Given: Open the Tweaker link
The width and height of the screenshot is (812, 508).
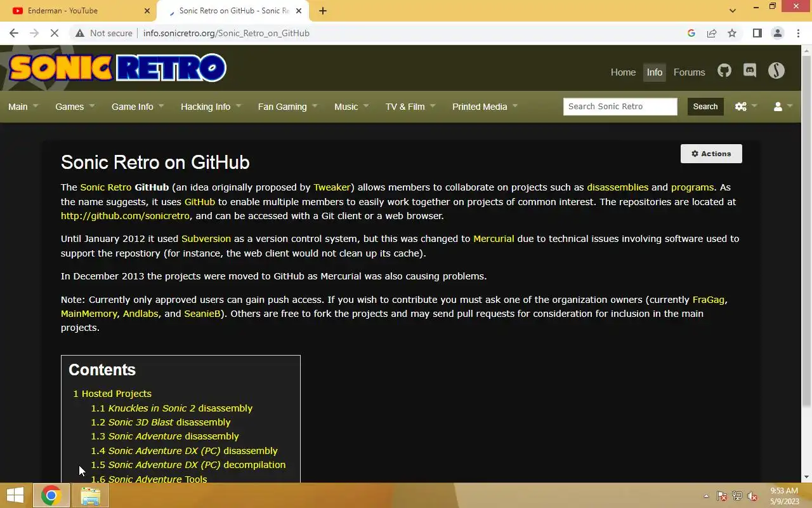Looking at the screenshot, I should pos(332,187).
